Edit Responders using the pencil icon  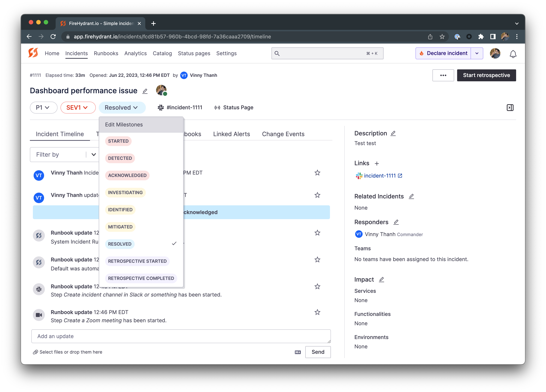coord(396,222)
